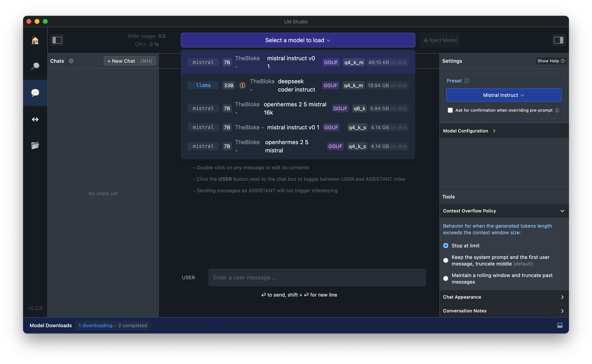Open the Select a model to load dropdown
Screen dimensions: 592x364
298,40
